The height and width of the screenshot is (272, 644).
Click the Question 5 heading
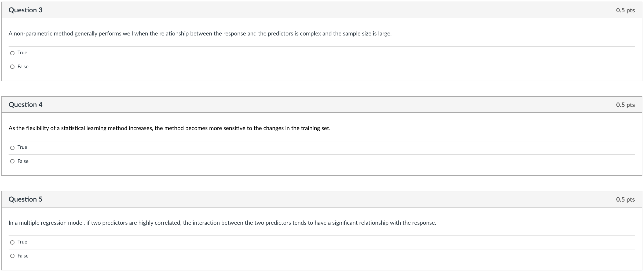(x=25, y=199)
